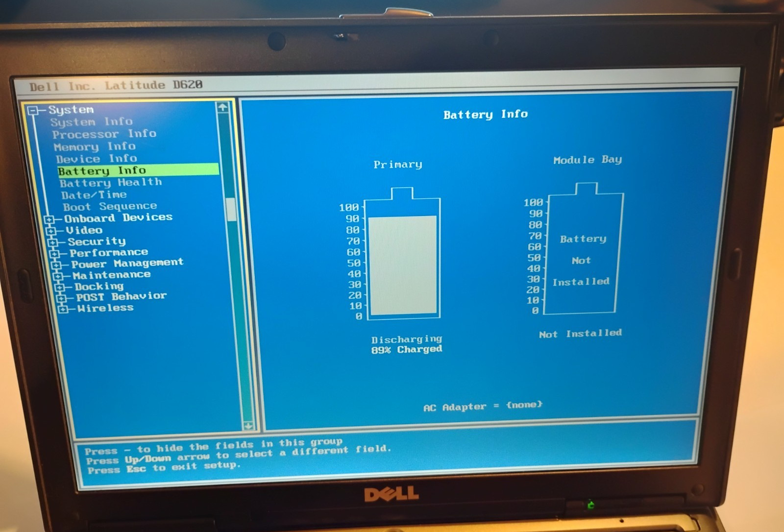Open Device Info entry
This screenshot has height=532, width=784.
click(x=97, y=159)
